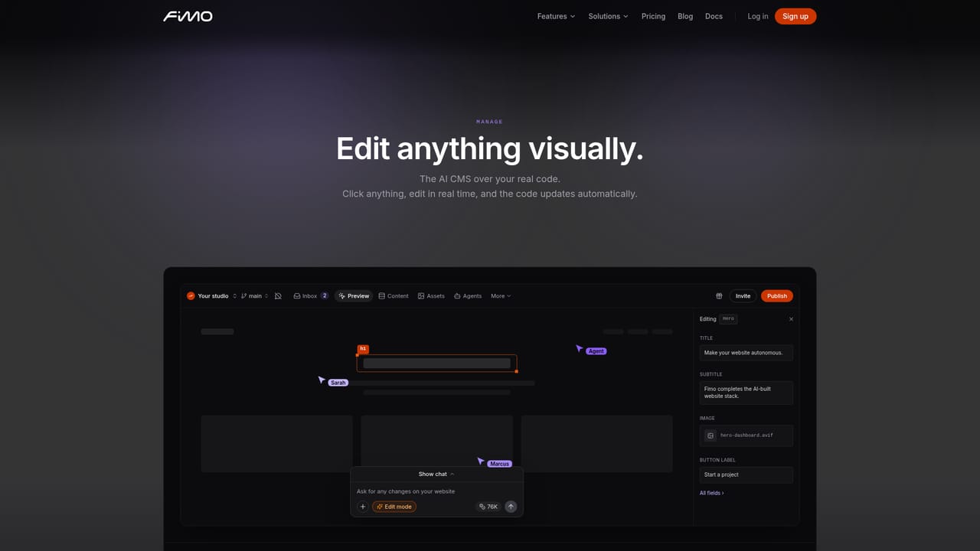980x551 pixels.
Task: Toggle Edit mode in the chat box
Action: pyautogui.click(x=394, y=507)
